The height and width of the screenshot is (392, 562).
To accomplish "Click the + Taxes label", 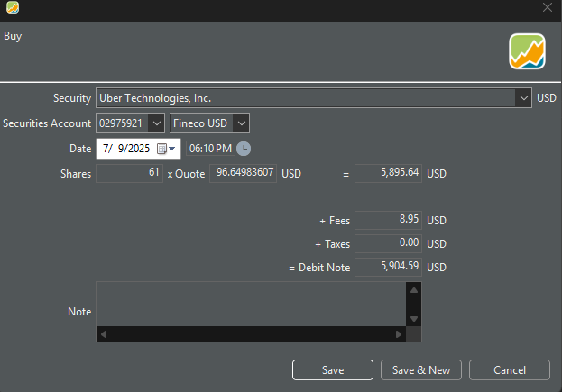I will click(332, 244).
